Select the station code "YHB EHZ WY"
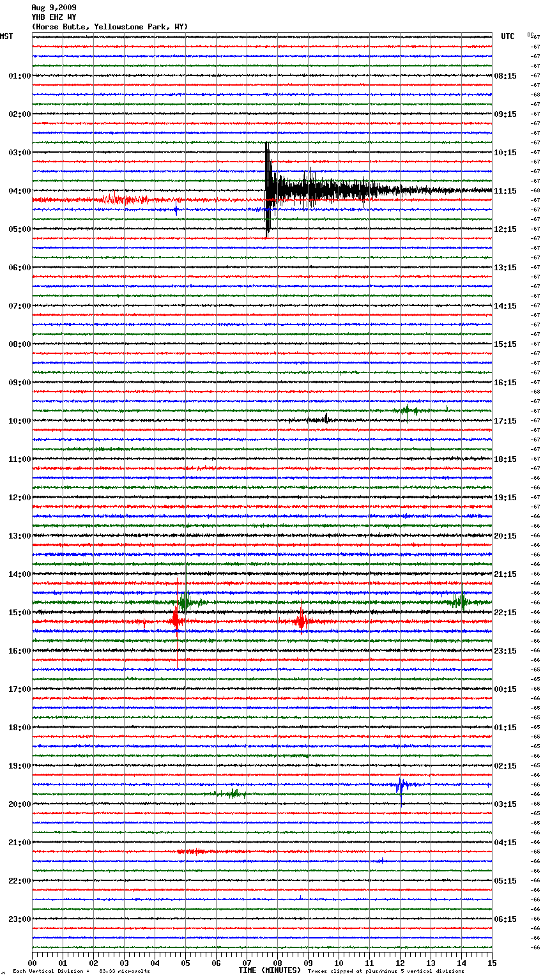This screenshot has width=543, height=980. tap(54, 17)
